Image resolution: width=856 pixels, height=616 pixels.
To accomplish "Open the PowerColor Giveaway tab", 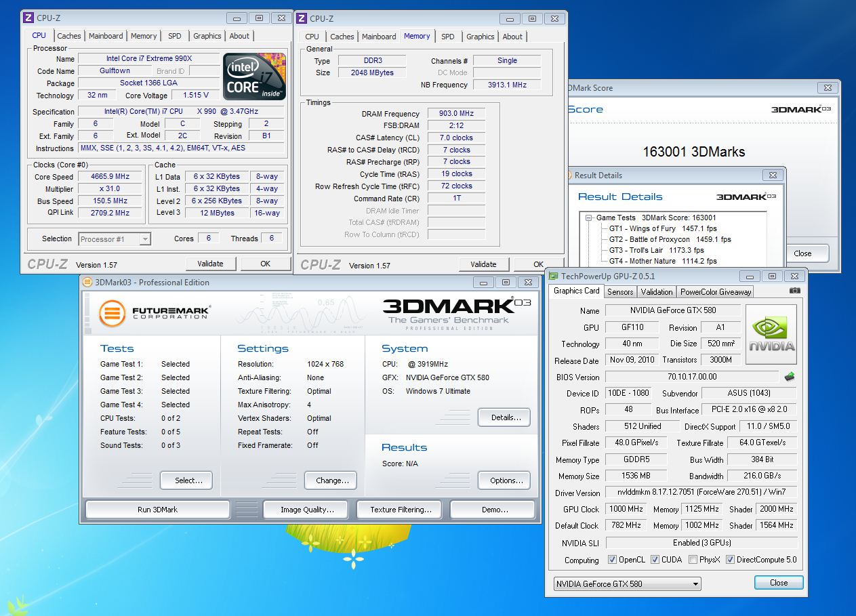I will click(x=716, y=291).
